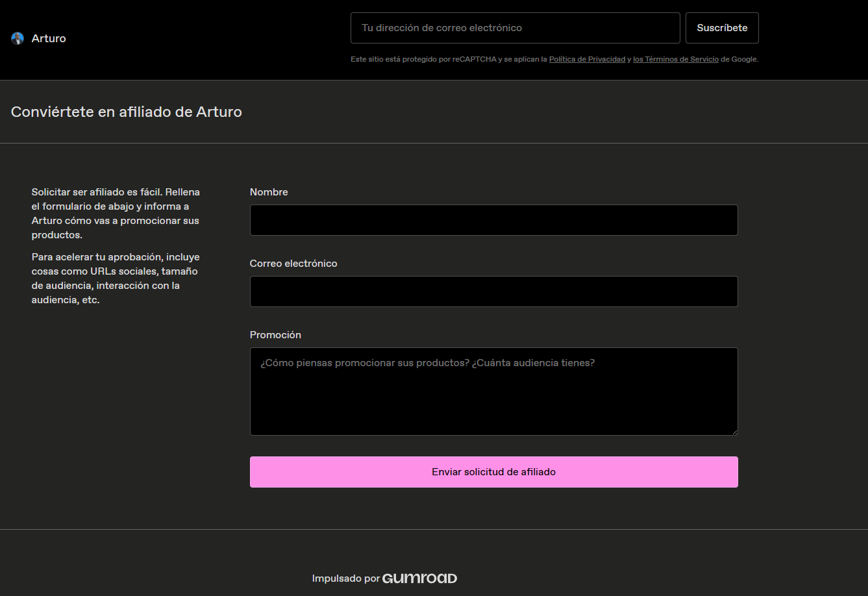The image size is (868, 596).
Task: Click Arturo's profile avatar icon
Action: click(18, 38)
